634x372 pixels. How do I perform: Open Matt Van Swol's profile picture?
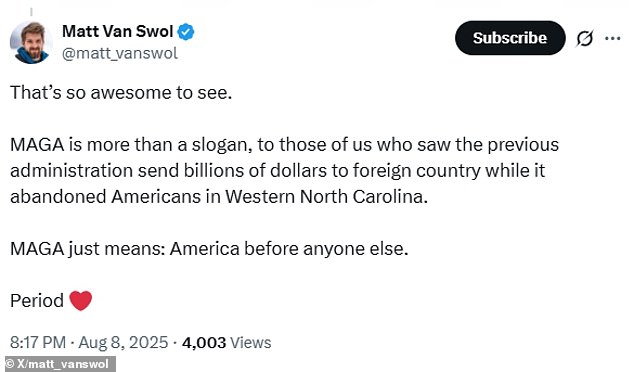[x=31, y=42]
